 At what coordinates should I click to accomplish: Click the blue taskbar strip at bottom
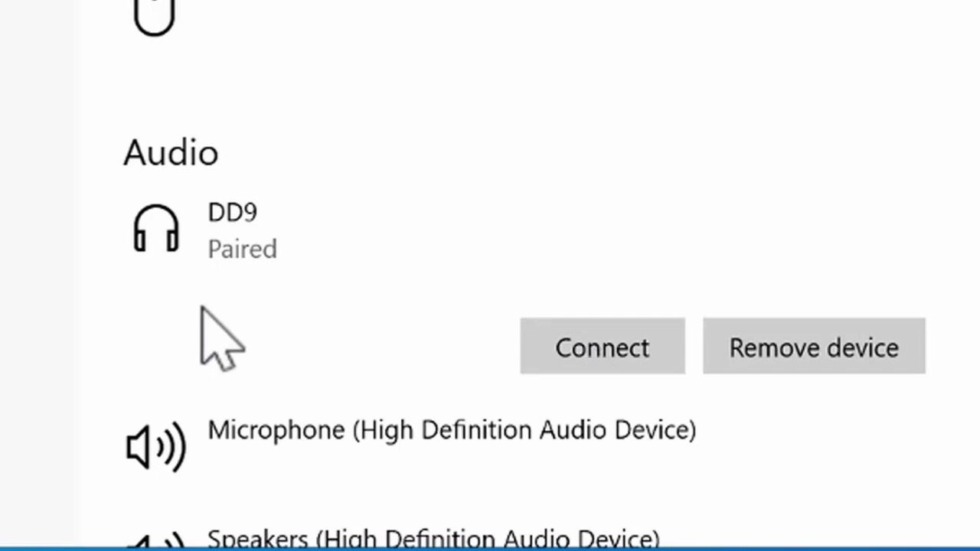[490, 549]
